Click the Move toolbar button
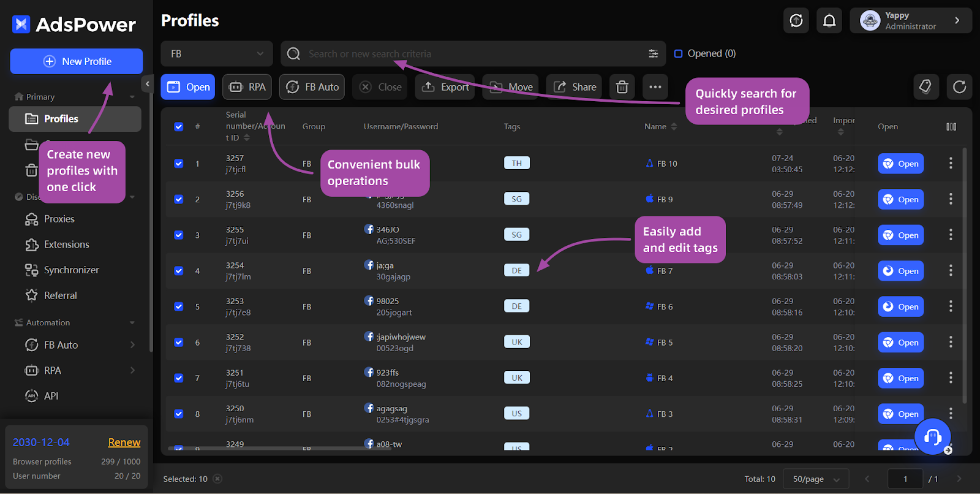This screenshot has width=980, height=494. click(x=511, y=87)
